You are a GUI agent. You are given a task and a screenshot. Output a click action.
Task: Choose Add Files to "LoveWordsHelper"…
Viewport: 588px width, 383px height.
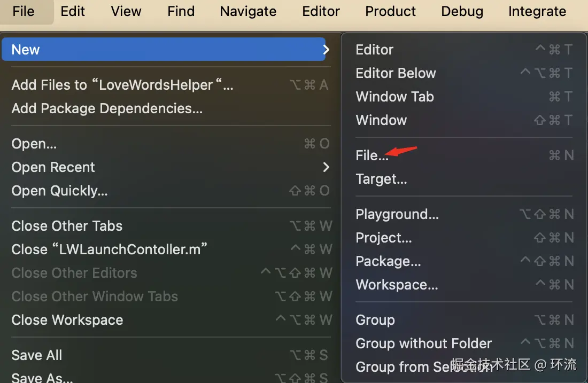[x=122, y=85]
